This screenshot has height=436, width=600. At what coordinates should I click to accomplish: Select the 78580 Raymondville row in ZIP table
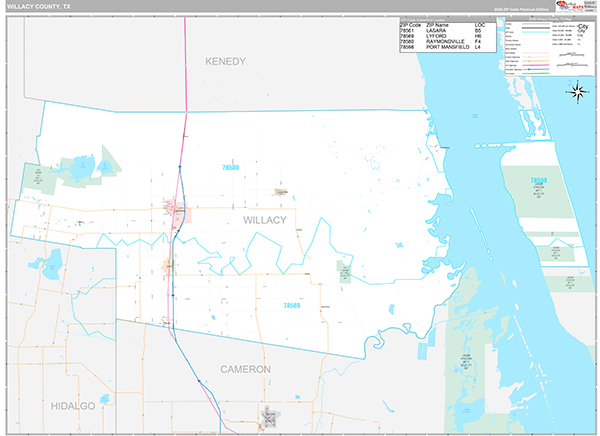pyautogui.click(x=440, y=43)
